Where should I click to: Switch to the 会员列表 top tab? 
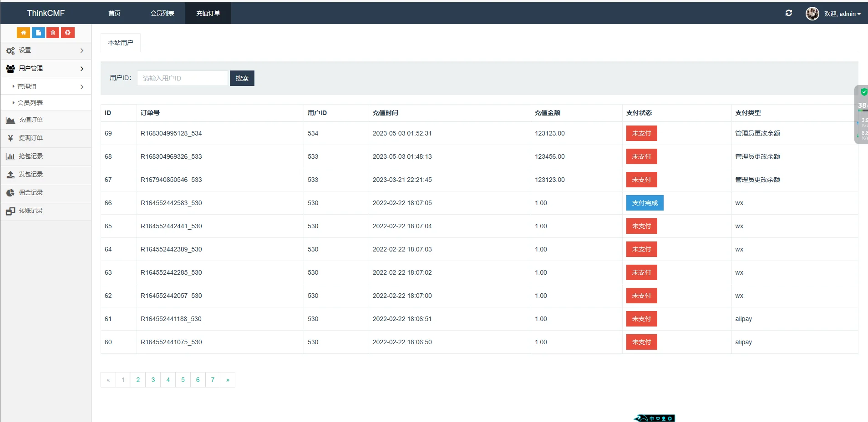click(162, 13)
